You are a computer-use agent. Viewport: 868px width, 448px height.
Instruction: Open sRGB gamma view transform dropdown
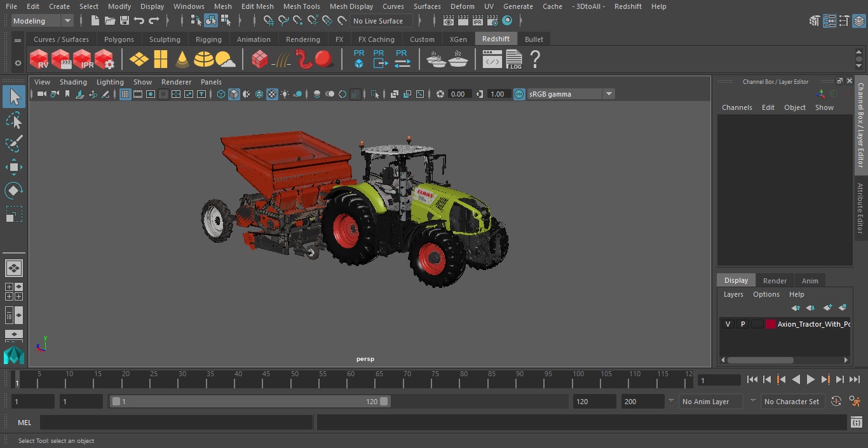[x=571, y=94]
